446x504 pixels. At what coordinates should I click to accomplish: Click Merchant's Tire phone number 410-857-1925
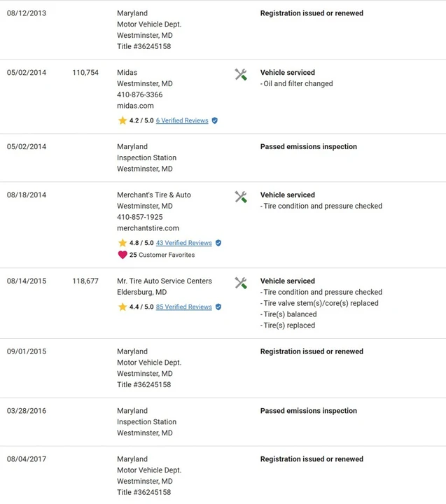tap(140, 217)
